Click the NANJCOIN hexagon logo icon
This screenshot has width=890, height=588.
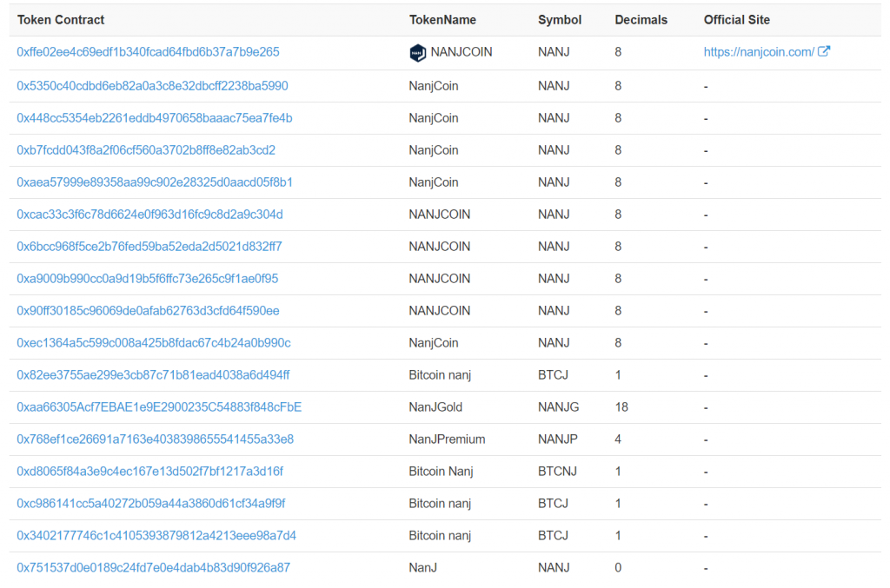417,53
